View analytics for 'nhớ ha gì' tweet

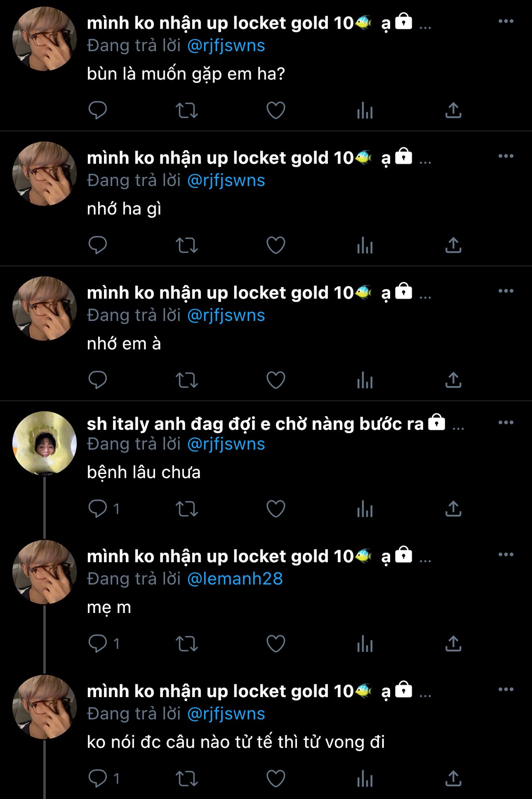click(x=365, y=245)
